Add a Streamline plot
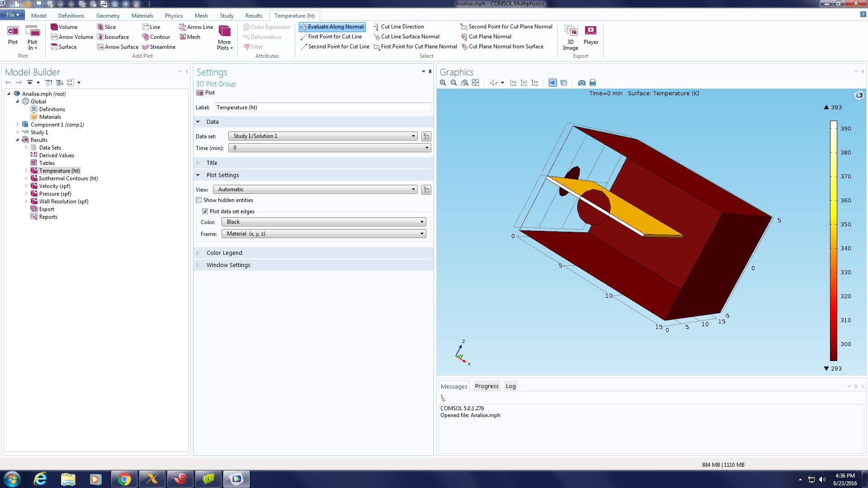Screen dimensions: 868x488 point(158,47)
